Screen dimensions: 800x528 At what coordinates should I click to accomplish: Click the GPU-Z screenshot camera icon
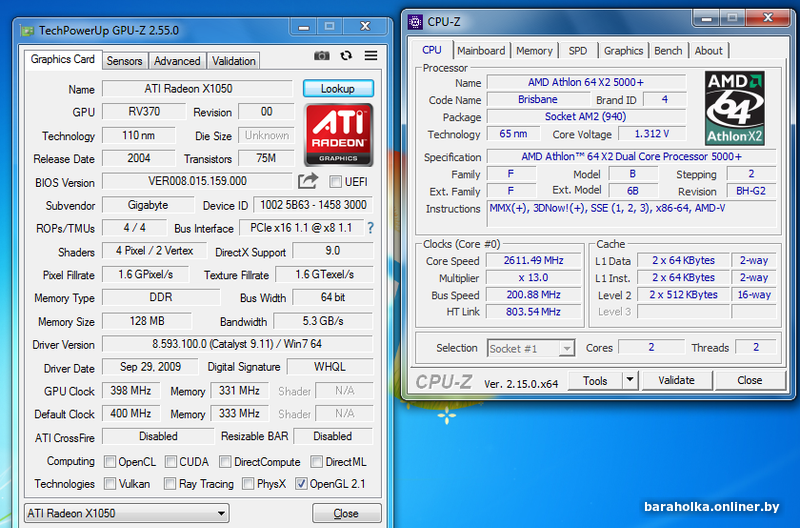pyautogui.click(x=321, y=56)
